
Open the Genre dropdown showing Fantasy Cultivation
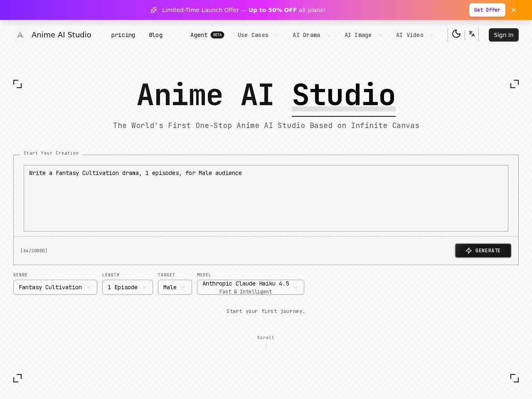click(x=55, y=287)
